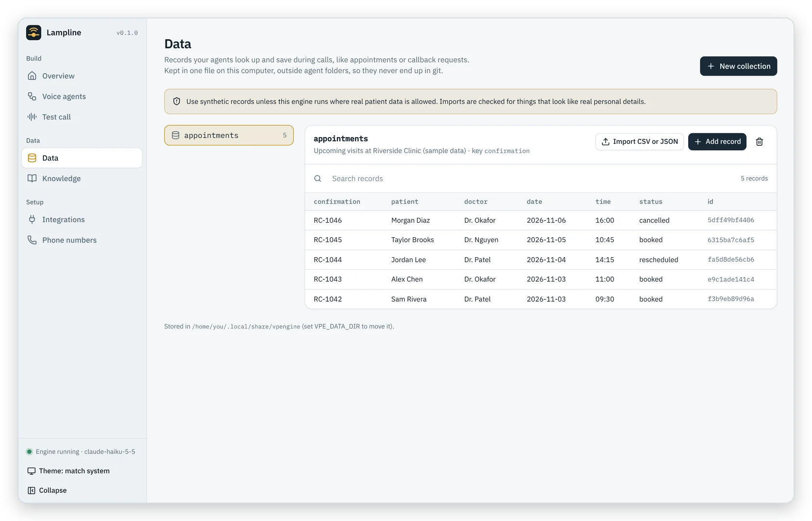The width and height of the screenshot is (812, 521).
Task: Click record id 6315ba7c6af5
Action: [731, 240]
